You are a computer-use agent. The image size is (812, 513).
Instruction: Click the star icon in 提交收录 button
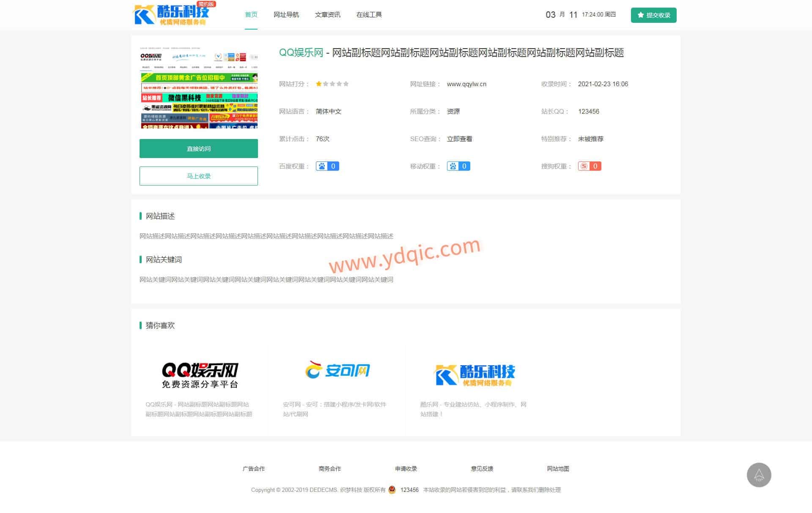tap(641, 15)
